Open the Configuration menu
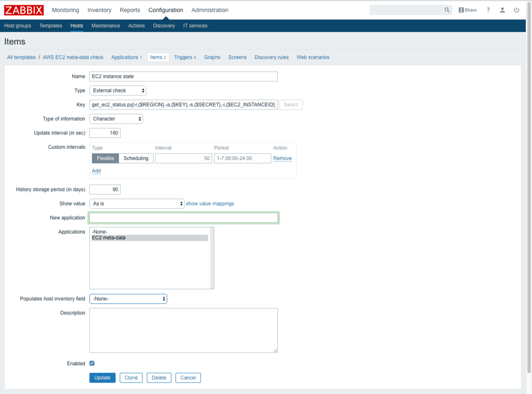The height and width of the screenshot is (394, 532). click(166, 10)
